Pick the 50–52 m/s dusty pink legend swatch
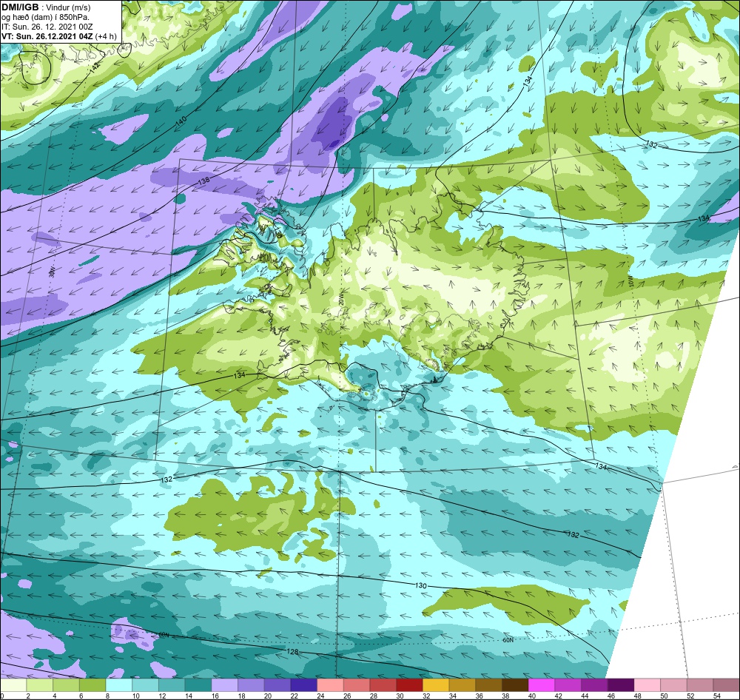Screen dimensions: 740x700 click(x=674, y=685)
